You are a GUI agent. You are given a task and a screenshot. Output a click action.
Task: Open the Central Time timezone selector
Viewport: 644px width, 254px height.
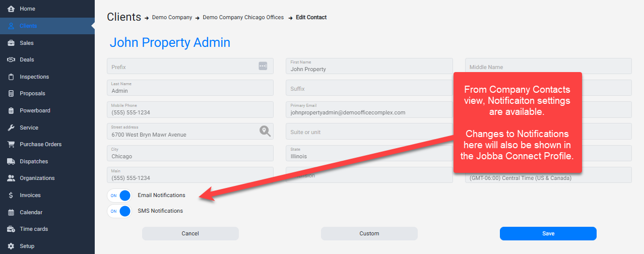(x=548, y=177)
